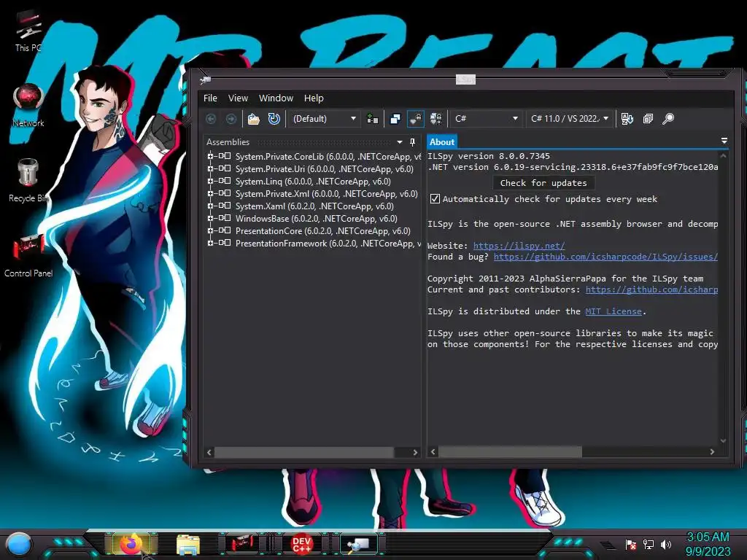The height and width of the screenshot is (560, 747).
Task: Open the Recycle Bin desktop icon
Action: [x=28, y=181]
